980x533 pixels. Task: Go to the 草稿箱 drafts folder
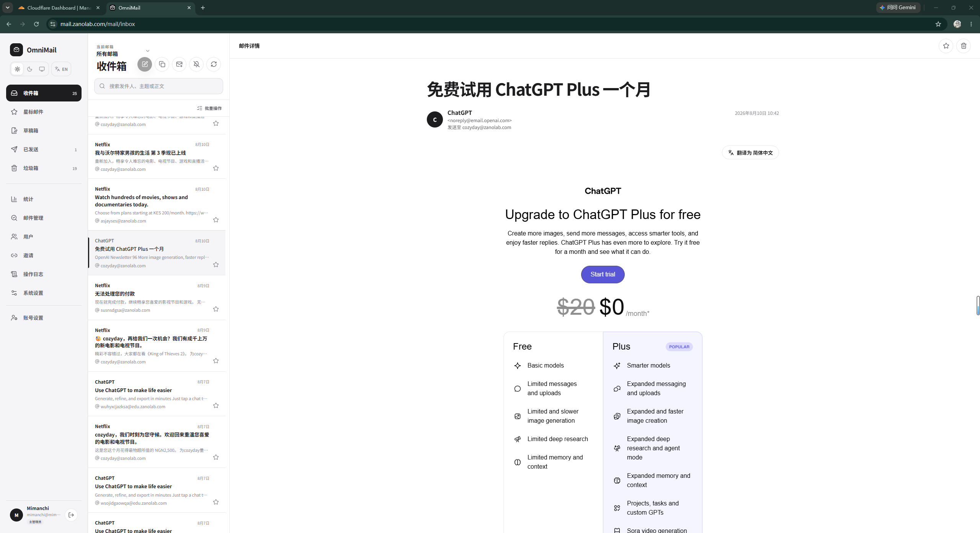44,131
